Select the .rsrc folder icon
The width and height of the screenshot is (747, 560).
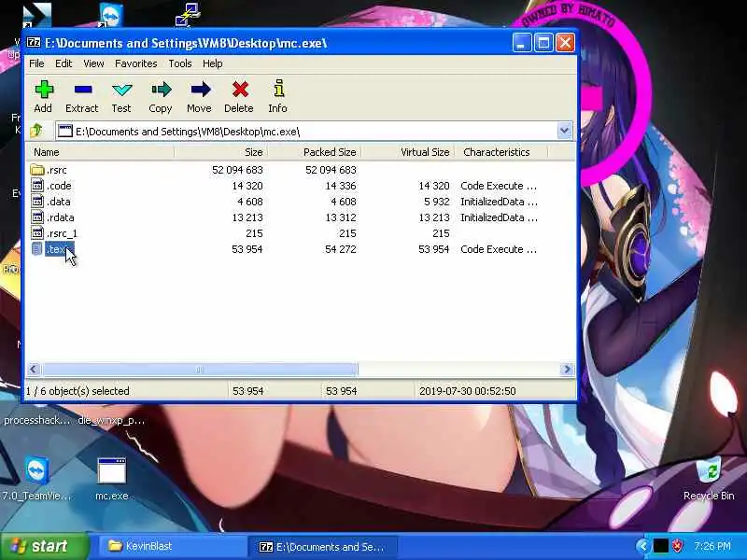[x=37, y=170]
